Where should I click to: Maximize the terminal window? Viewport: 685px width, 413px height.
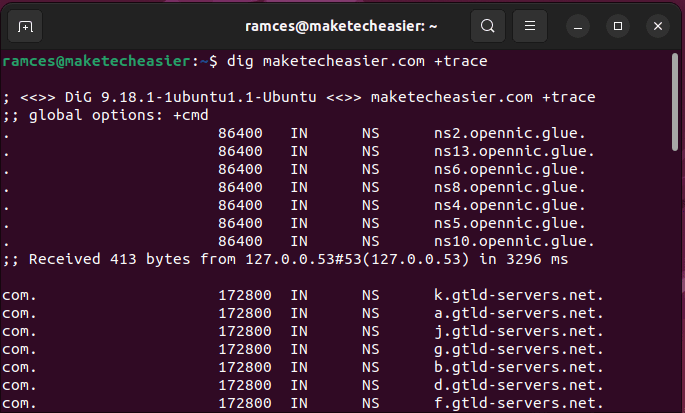click(618, 25)
